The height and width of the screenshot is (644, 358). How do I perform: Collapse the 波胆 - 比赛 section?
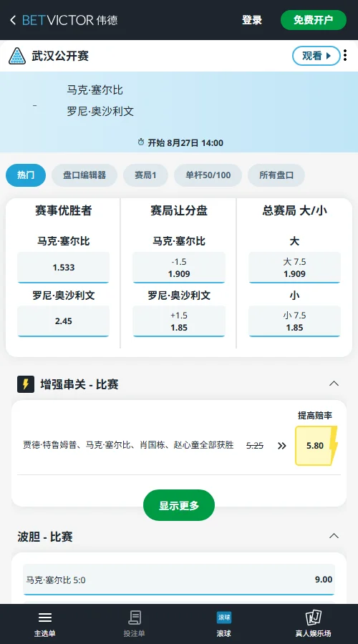tap(334, 536)
